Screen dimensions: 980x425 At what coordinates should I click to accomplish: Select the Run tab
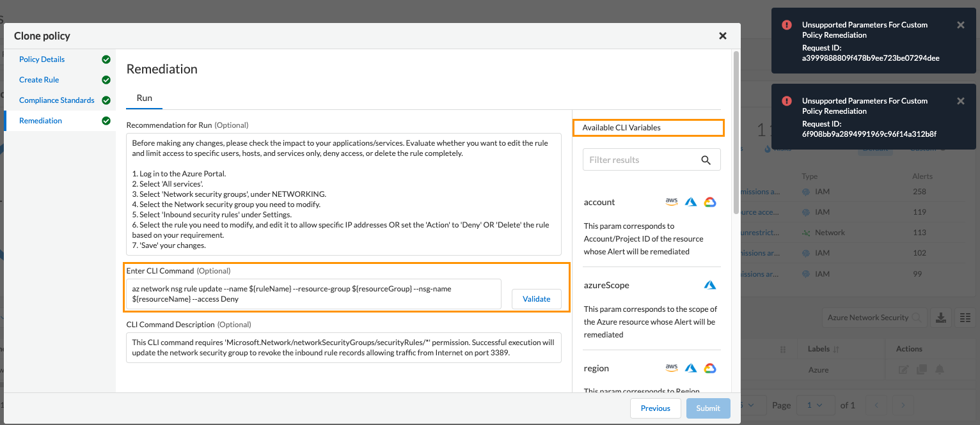click(x=144, y=98)
